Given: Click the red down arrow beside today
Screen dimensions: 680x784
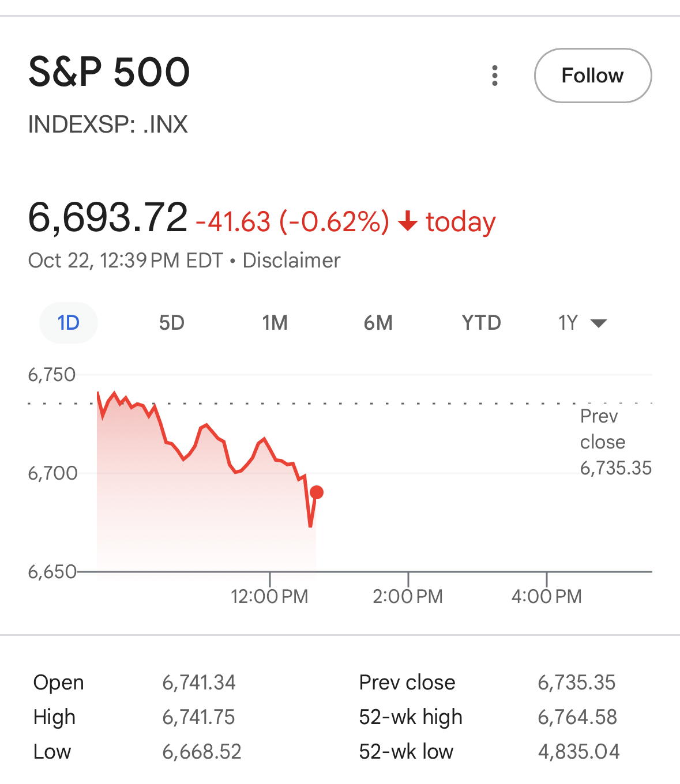Looking at the screenshot, I should pos(408,221).
